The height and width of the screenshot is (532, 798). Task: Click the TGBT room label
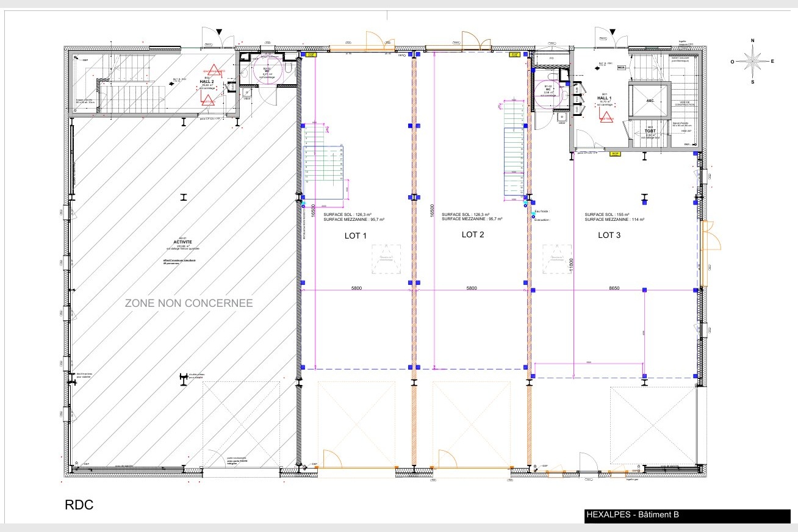click(x=649, y=131)
